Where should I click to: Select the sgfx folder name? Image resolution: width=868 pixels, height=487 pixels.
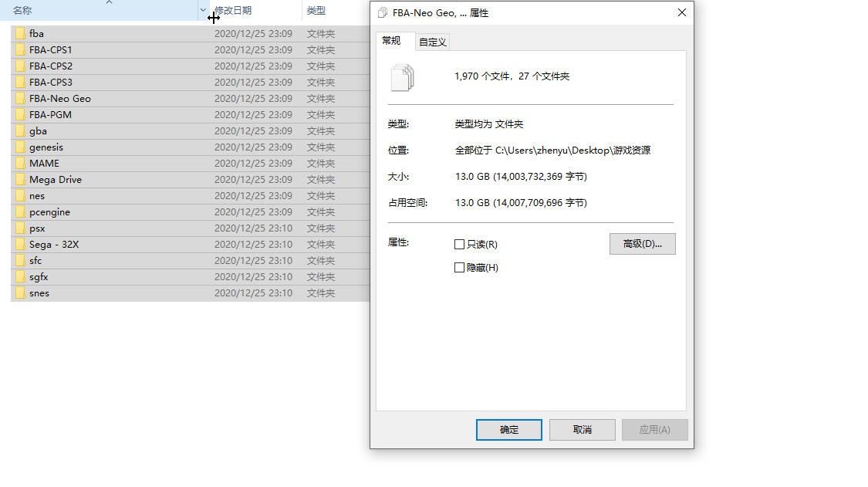[39, 277]
